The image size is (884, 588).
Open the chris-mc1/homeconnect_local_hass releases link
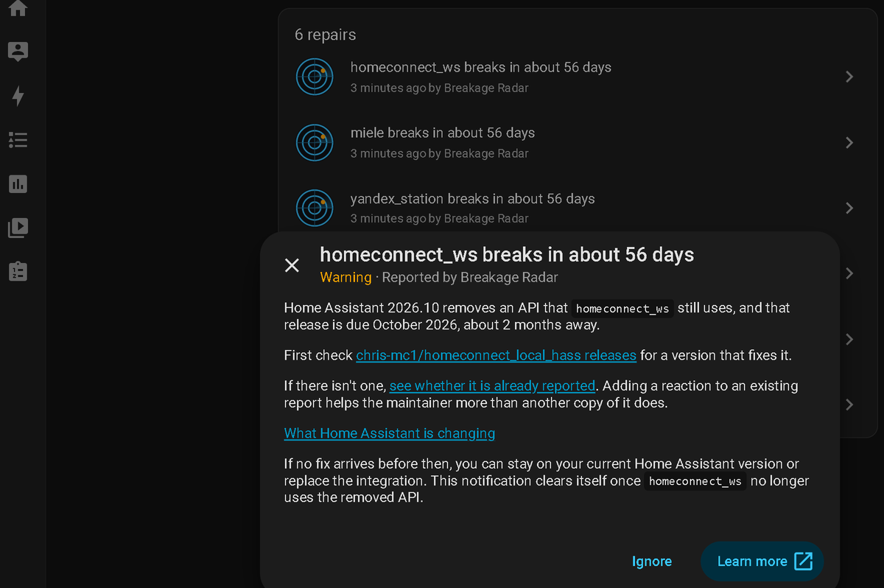[496, 355]
